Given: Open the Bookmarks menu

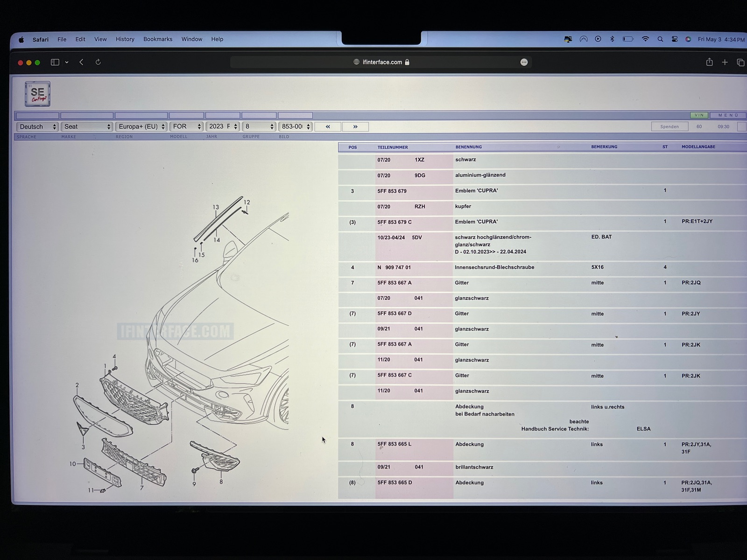Looking at the screenshot, I should point(158,39).
